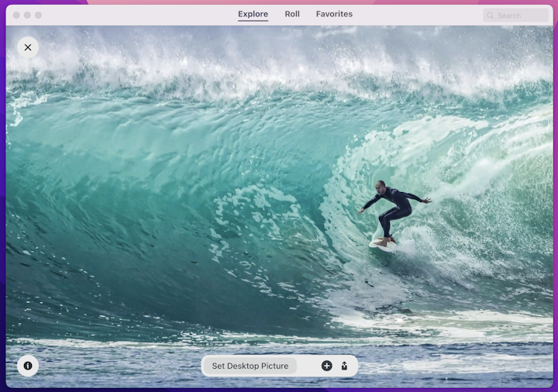The image size is (558, 392).
Task: Open the share icon in the bottom bar
Action: point(344,366)
